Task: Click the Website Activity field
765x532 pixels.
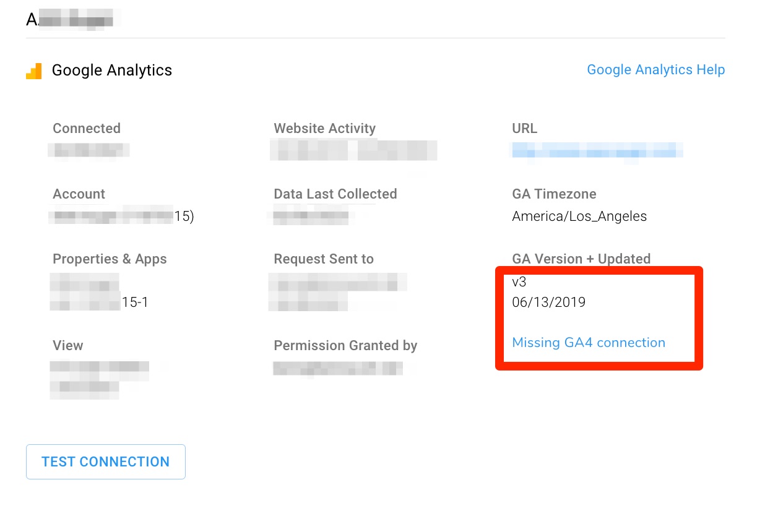Action: tap(353, 150)
